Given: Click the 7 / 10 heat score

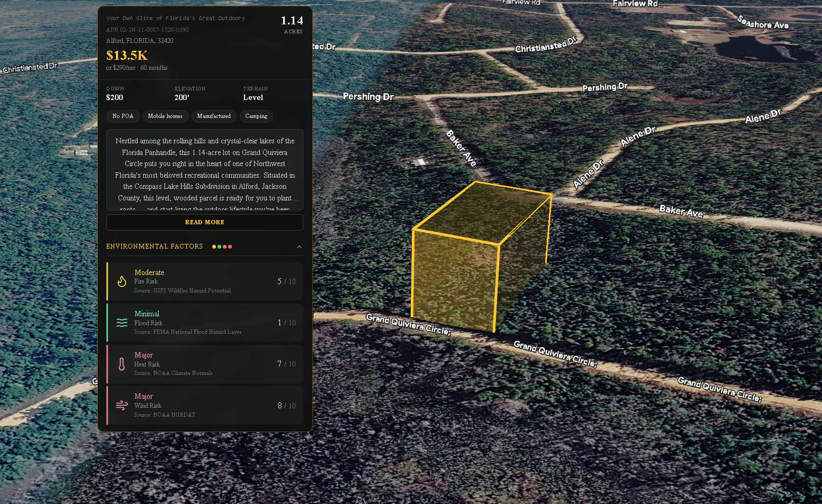Looking at the screenshot, I should tap(286, 364).
